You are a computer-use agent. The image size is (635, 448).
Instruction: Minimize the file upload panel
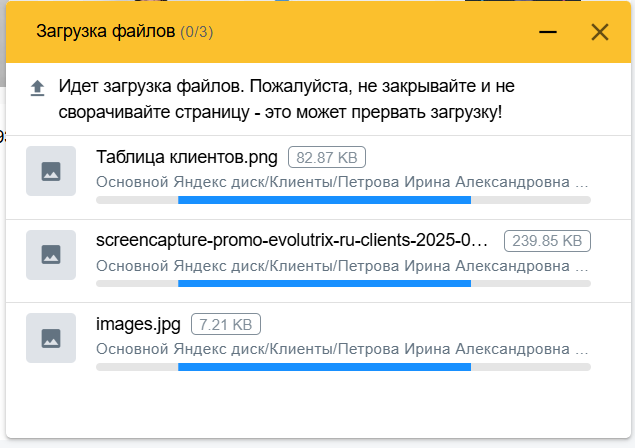(548, 32)
